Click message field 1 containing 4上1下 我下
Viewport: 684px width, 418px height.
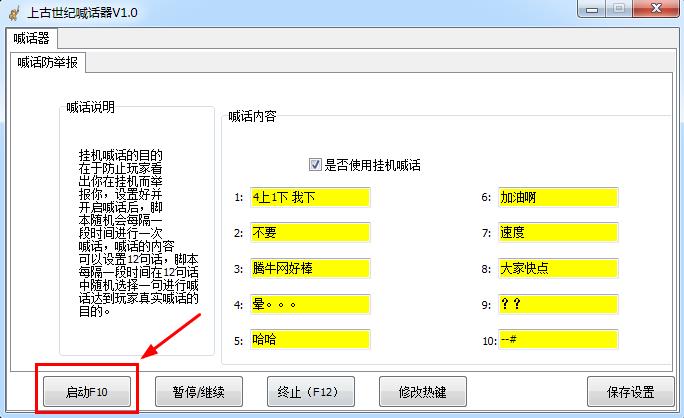point(309,197)
